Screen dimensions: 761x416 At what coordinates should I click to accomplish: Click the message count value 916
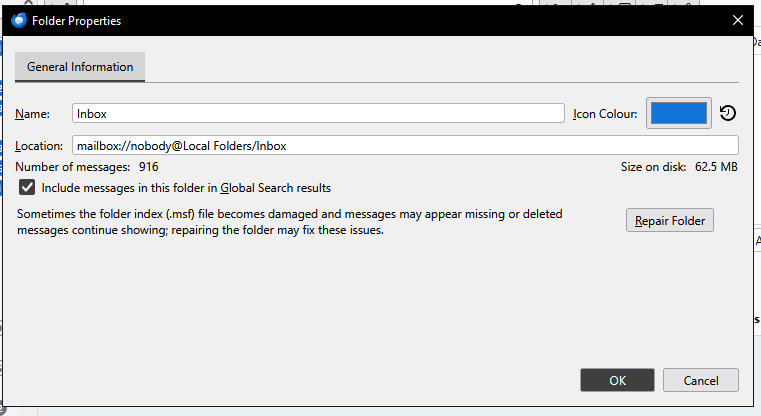pyautogui.click(x=149, y=167)
